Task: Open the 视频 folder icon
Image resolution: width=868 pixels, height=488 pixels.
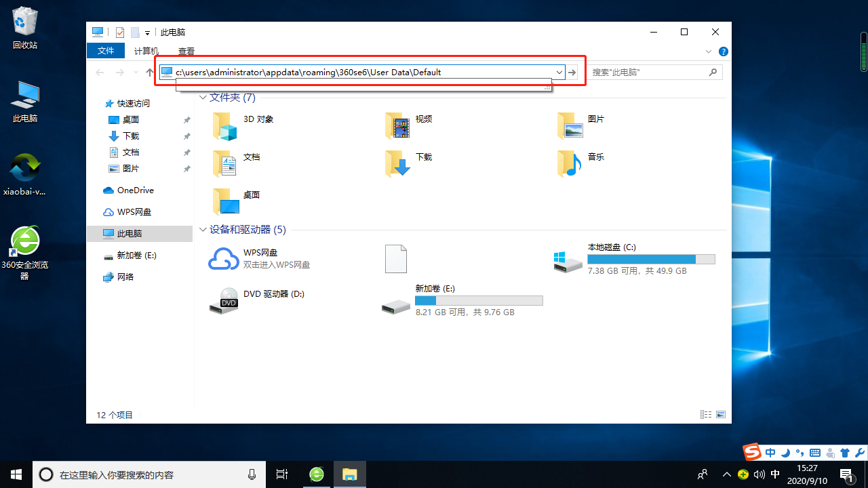Action: [x=397, y=126]
